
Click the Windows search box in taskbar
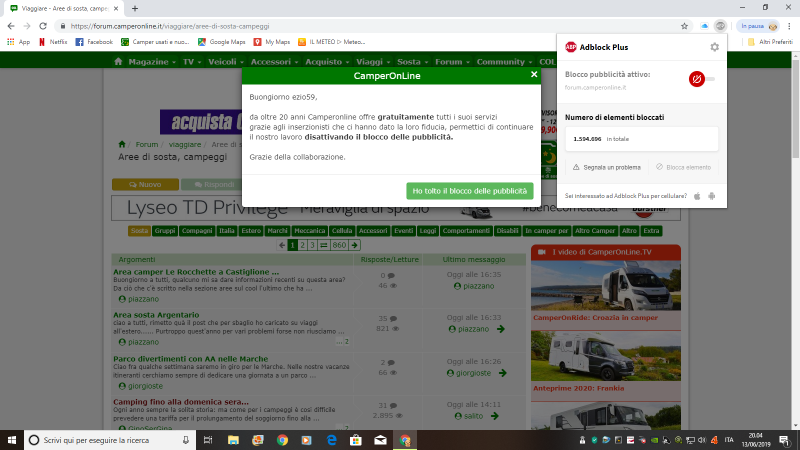(100, 439)
